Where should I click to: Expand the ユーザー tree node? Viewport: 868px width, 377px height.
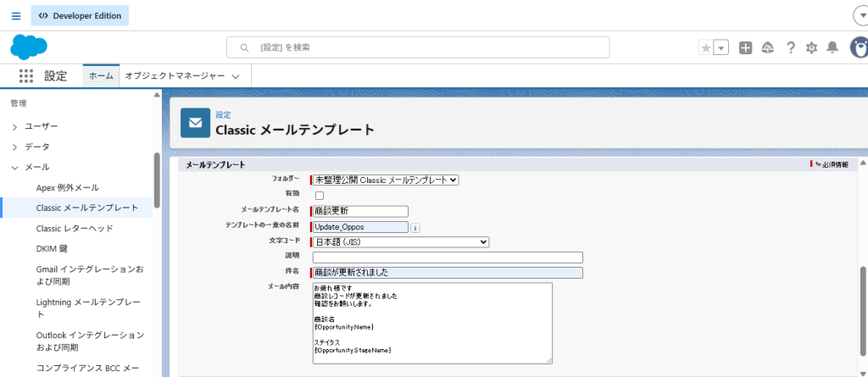coord(15,127)
